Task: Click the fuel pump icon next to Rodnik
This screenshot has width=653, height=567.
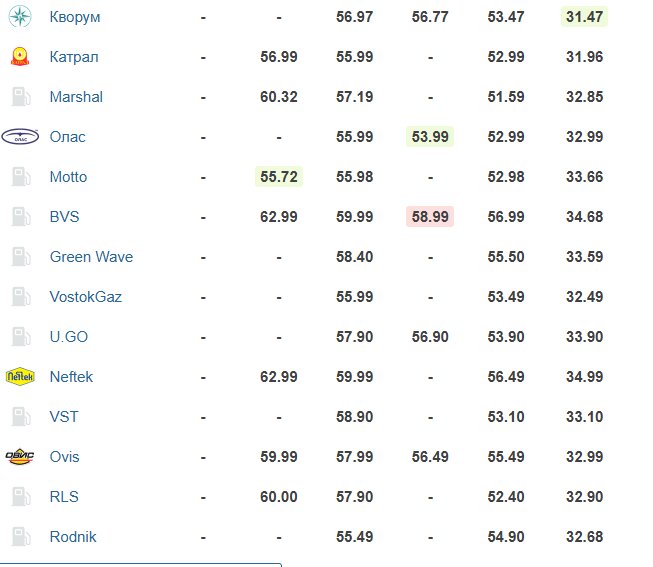Action: pos(21,537)
